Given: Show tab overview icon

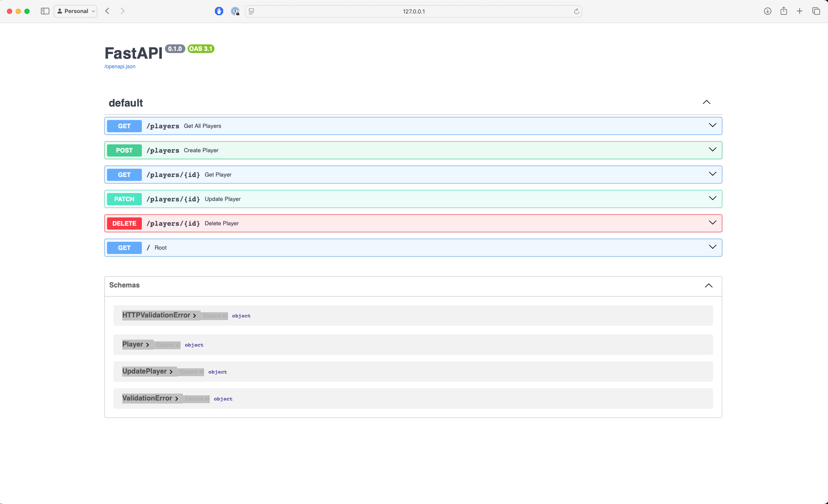Looking at the screenshot, I should coord(816,11).
